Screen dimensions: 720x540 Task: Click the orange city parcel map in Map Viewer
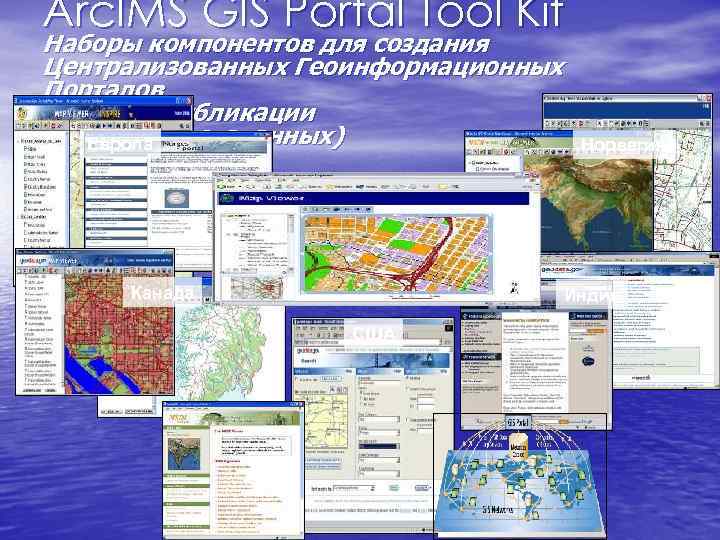[396, 253]
